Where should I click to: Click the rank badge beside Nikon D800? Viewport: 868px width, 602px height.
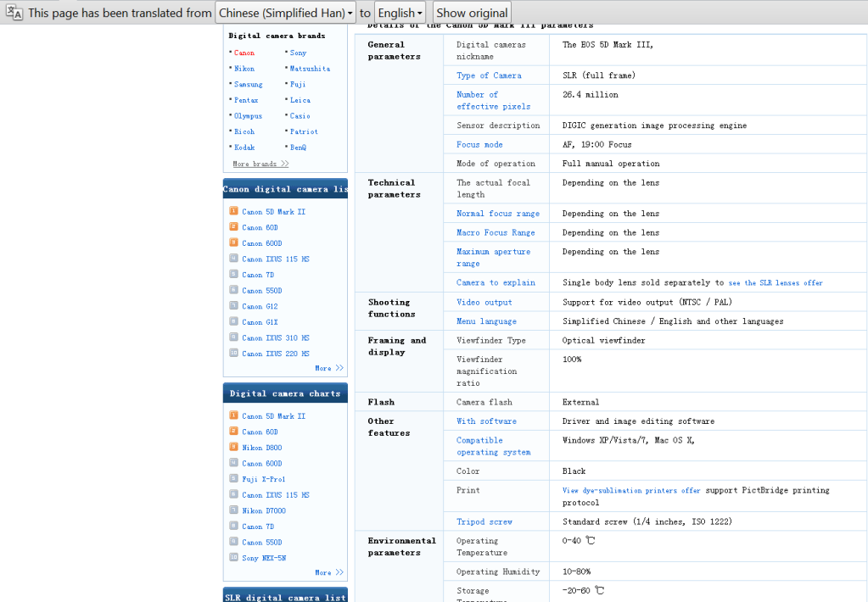point(233,447)
